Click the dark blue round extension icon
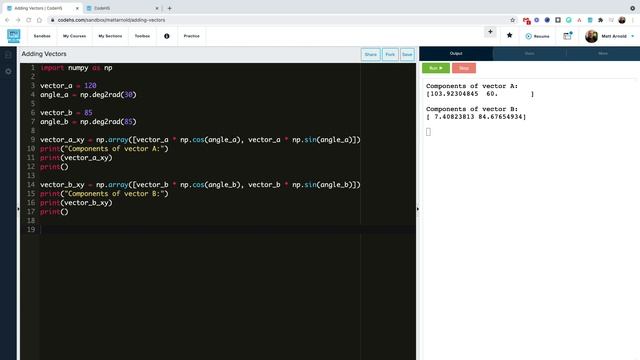The width and height of the screenshot is (640, 360). click(x=547, y=20)
